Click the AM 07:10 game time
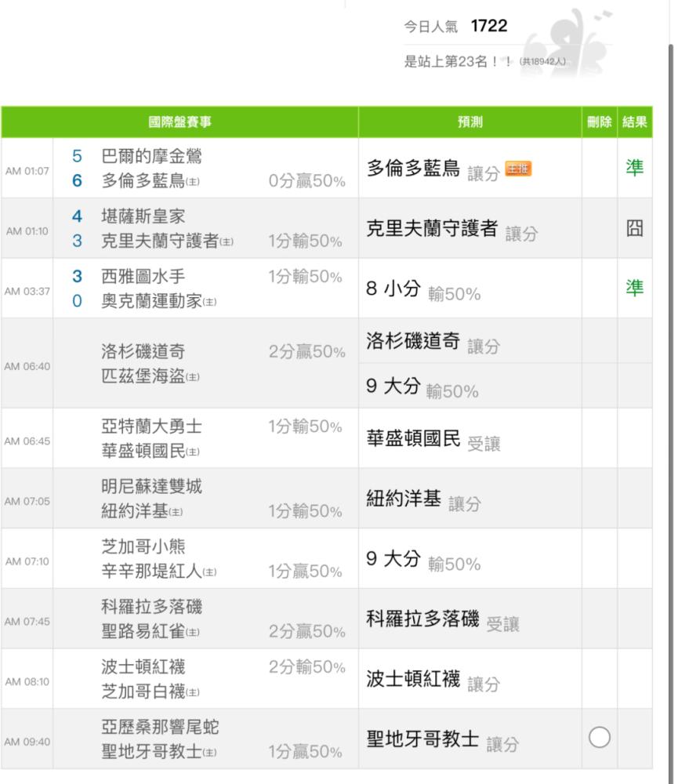This screenshot has width=678, height=784. coord(27,561)
